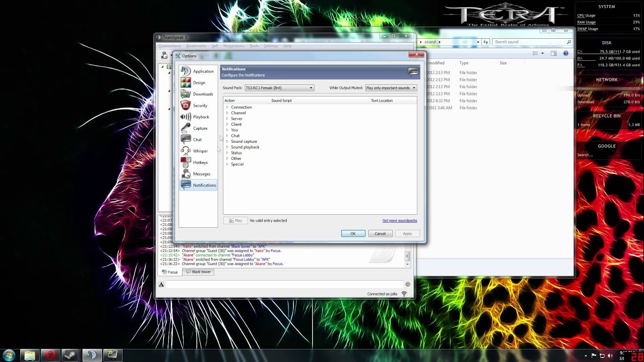Open the Downloads options category

pyautogui.click(x=198, y=94)
